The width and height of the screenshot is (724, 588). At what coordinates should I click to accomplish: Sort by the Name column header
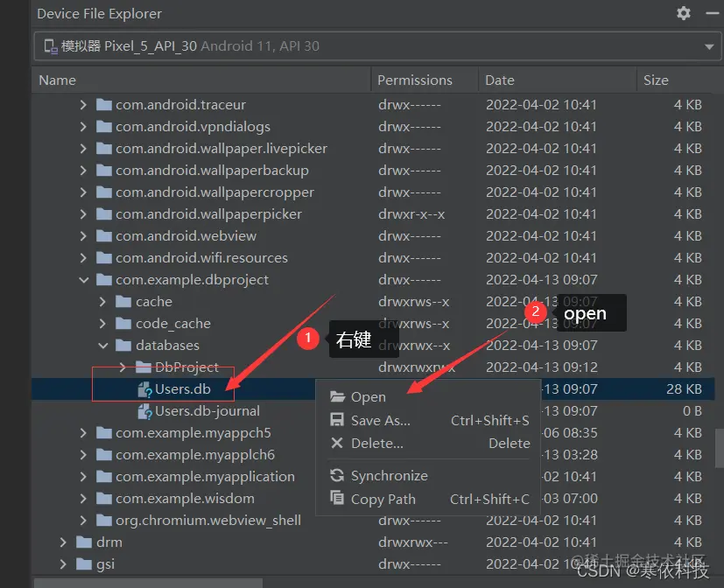(x=57, y=80)
